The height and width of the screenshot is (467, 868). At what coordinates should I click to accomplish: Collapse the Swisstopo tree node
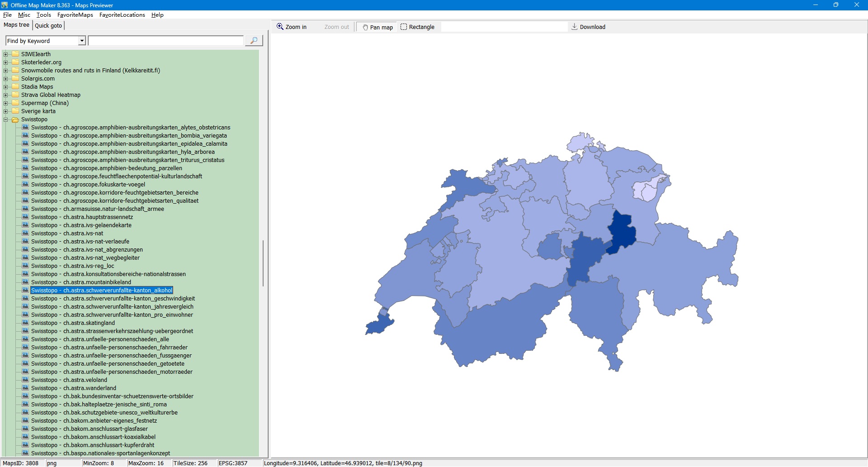point(6,119)
